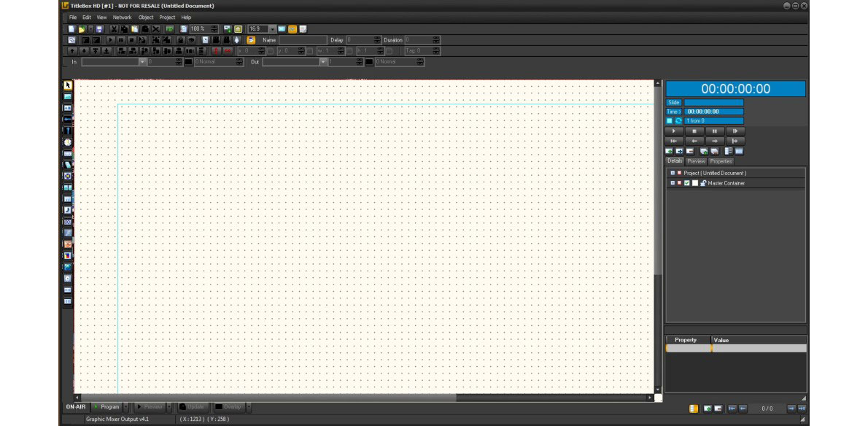The image size is (868, 426).
Task: Open dropdown arrow next to Open folder icon
Action: coord(90,28)
